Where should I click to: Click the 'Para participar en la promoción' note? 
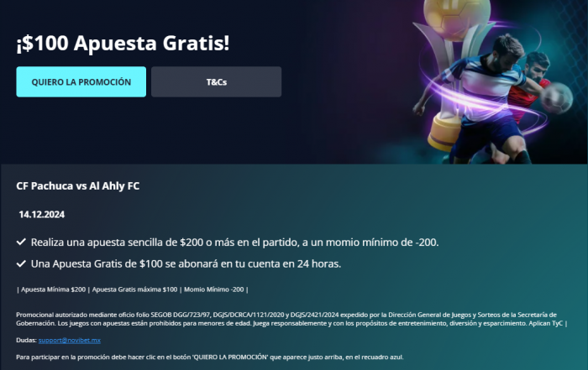(210, 357)
